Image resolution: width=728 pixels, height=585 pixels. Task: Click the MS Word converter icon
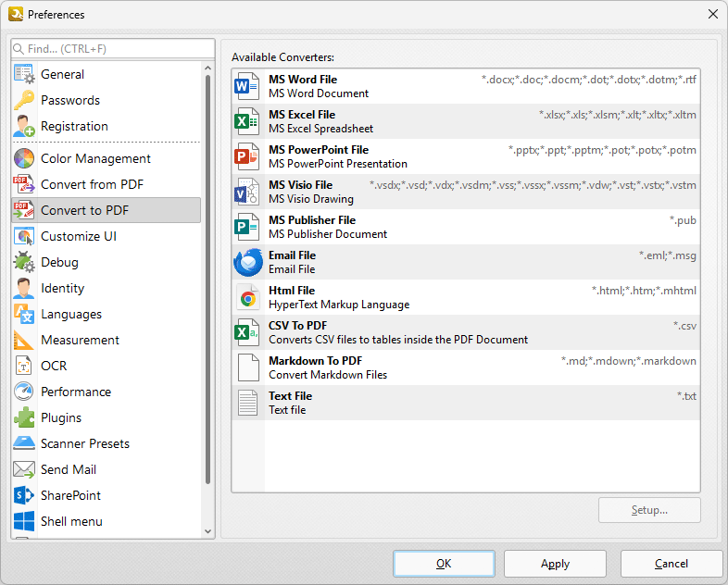(246, 86)
